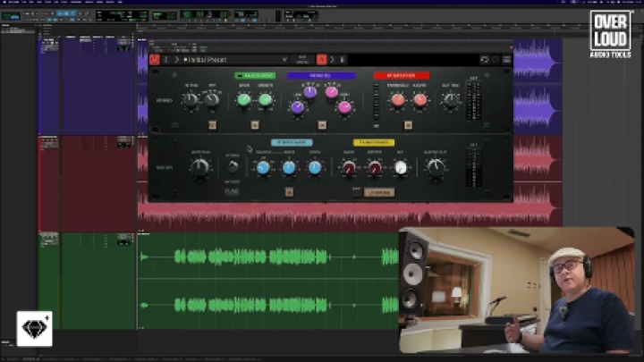Adjust the white mix knob

(x=401, y=167)
